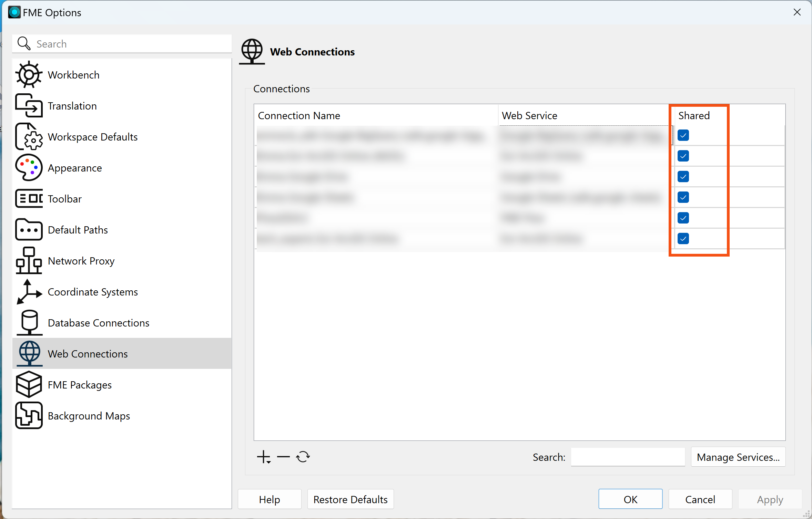Click the Network Proxy nodes icon
The height and width of the screenshot is (519, 812).
[29, 261]
